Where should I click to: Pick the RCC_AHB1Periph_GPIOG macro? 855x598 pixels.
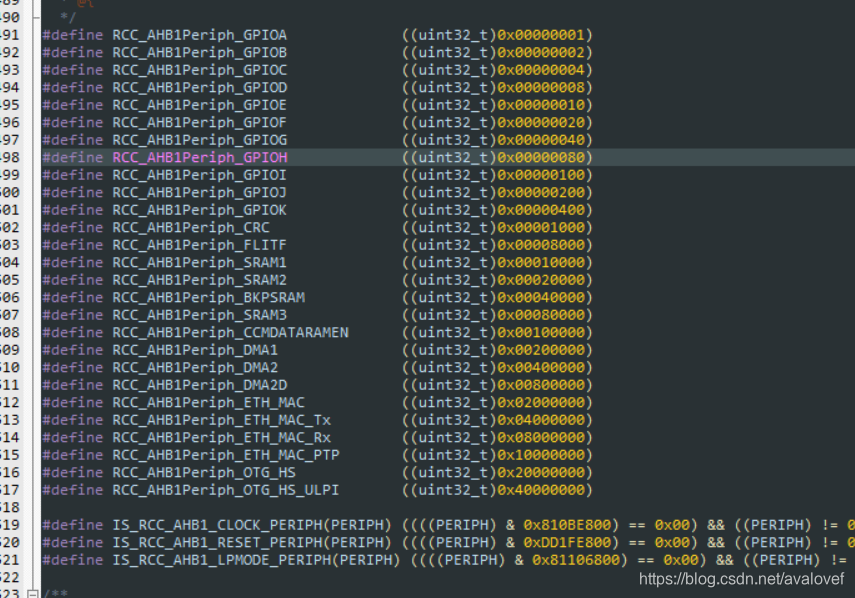click(200, 140)
